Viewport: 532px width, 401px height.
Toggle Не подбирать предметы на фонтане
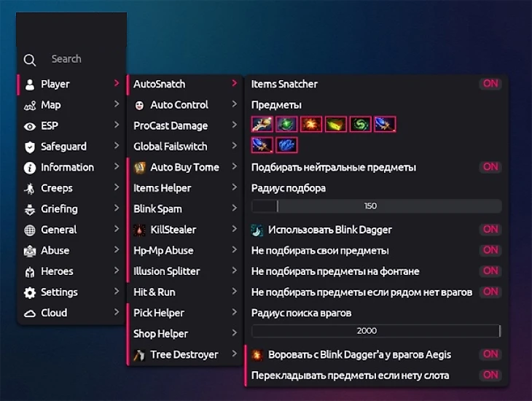pyautogui.click(x=490, y=270)
